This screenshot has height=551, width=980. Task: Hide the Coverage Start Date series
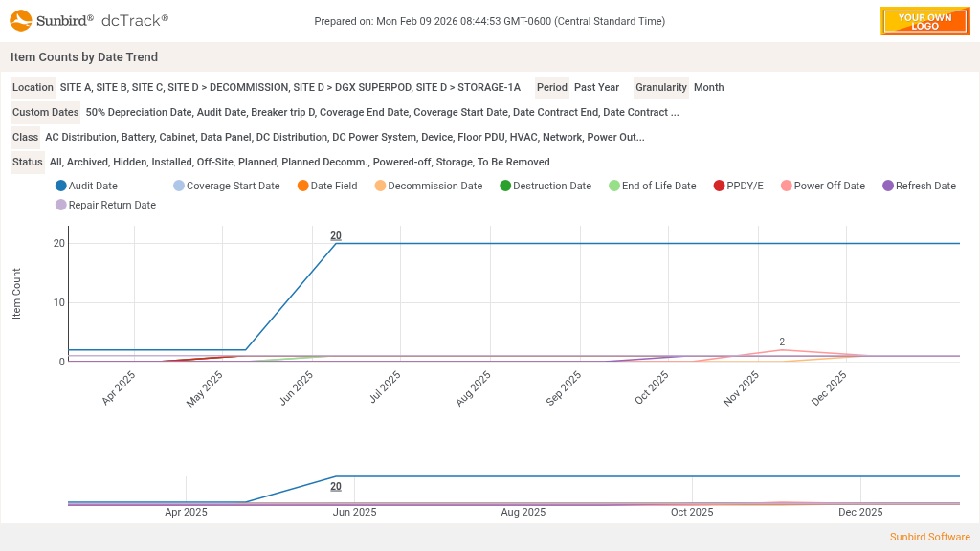tap(226, 186)
